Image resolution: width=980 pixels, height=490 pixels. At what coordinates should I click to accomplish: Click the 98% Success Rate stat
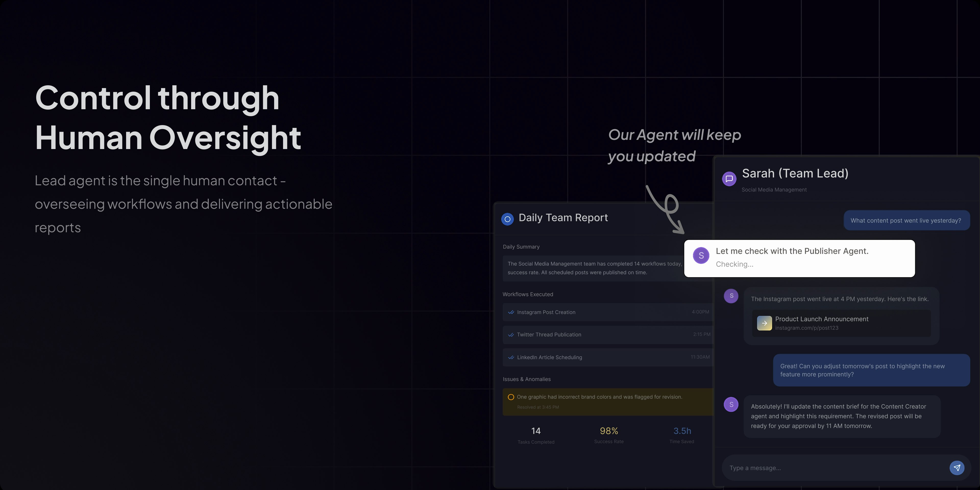click(609, 435)
